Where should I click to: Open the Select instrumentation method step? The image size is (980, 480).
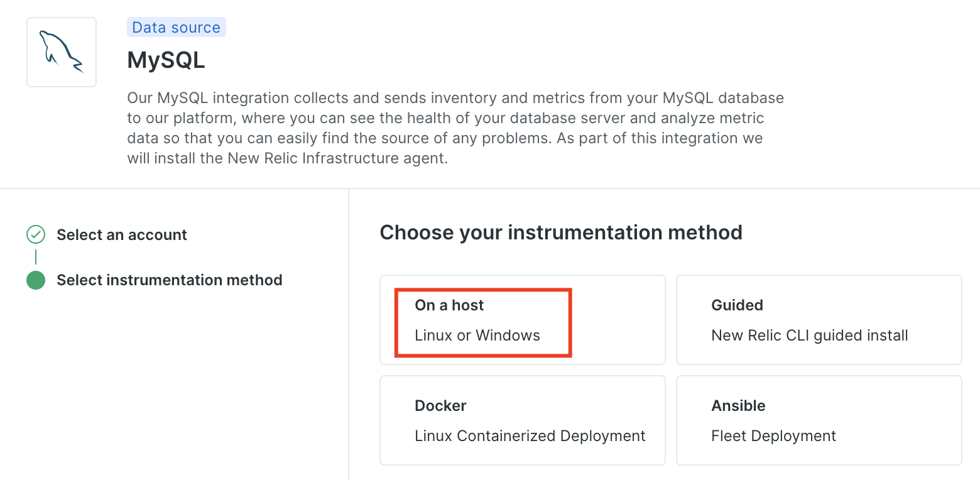(170, 280)
